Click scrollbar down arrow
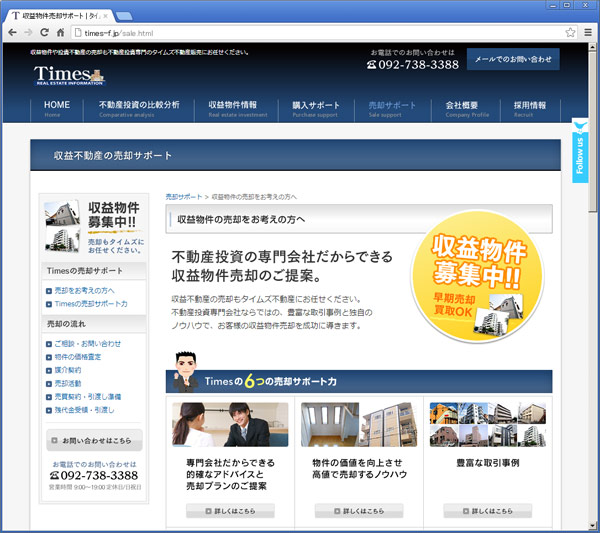Image resolution: width=600 pixels, height=533 pixels. pyautogui.click(x=592, y=525)
